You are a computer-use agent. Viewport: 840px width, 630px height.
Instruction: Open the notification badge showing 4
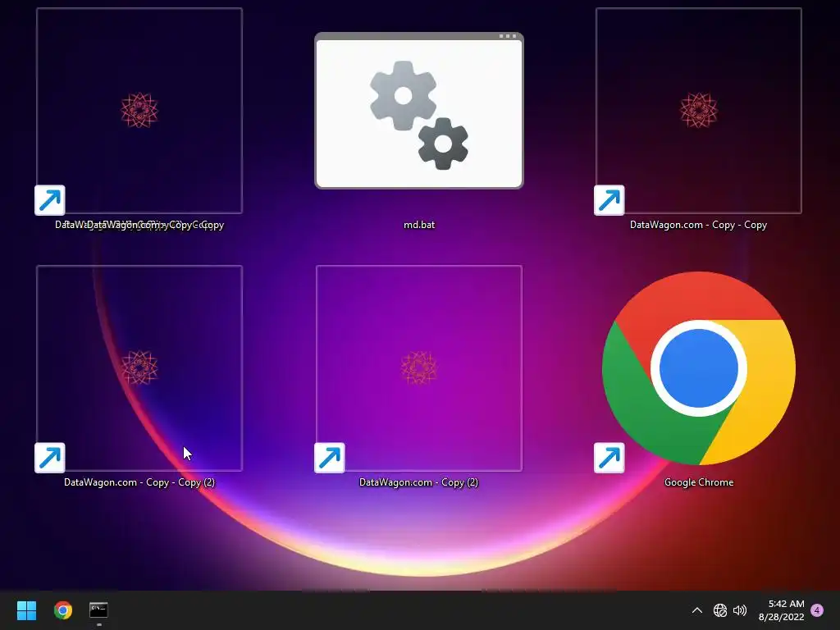pyautogui.click(x=817, y=610)
